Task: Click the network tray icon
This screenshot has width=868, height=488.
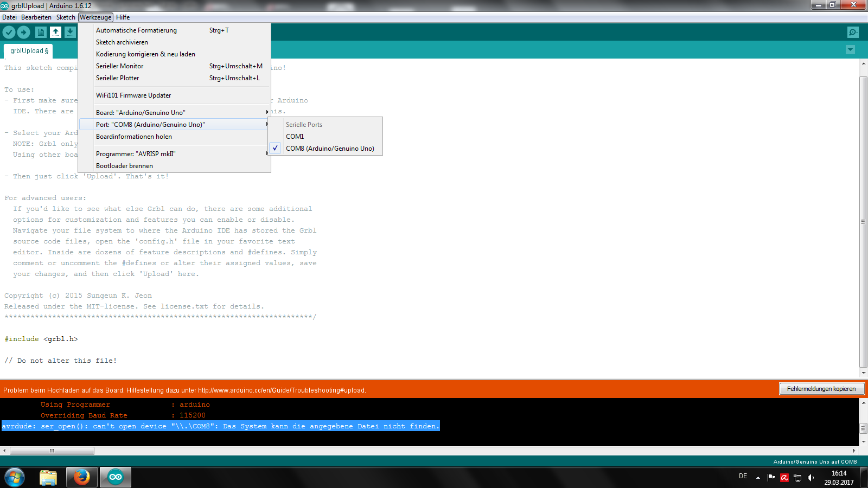Action: pyautogui.click(x=797, y=478)
